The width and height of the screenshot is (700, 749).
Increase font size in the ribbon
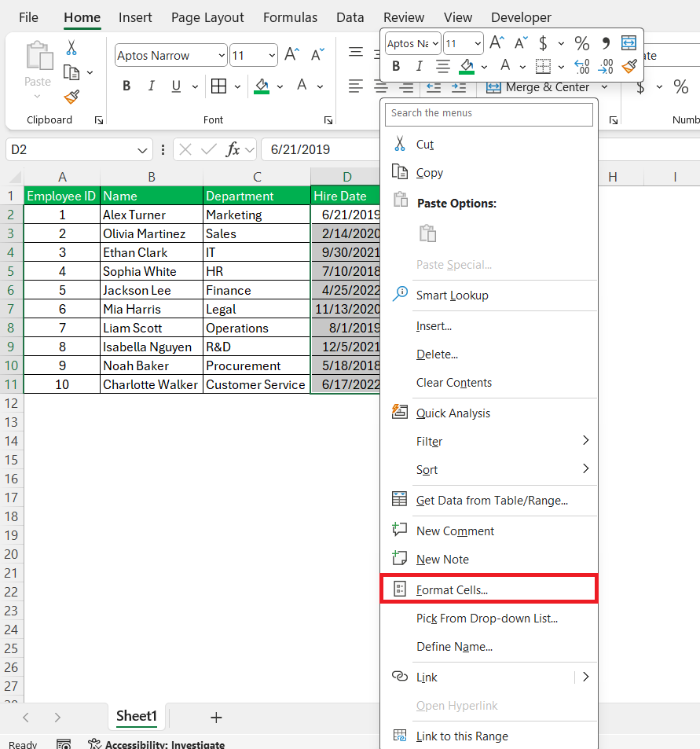tap(291, 54)
